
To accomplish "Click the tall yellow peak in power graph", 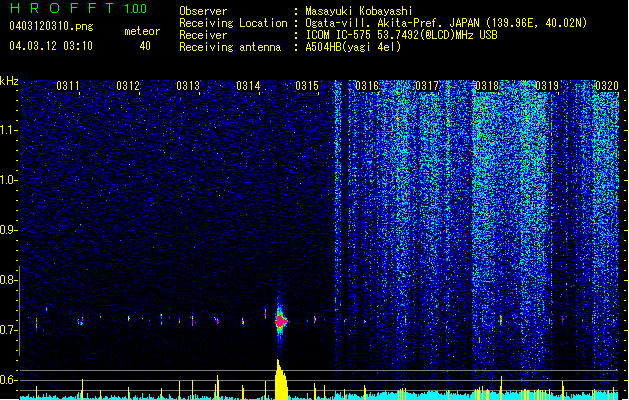I will 281,380.
